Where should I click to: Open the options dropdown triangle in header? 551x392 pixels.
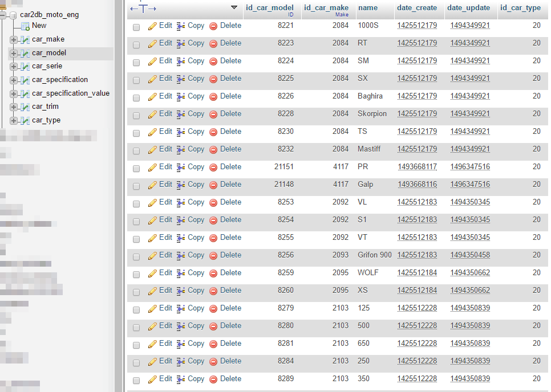coord(234,7)
